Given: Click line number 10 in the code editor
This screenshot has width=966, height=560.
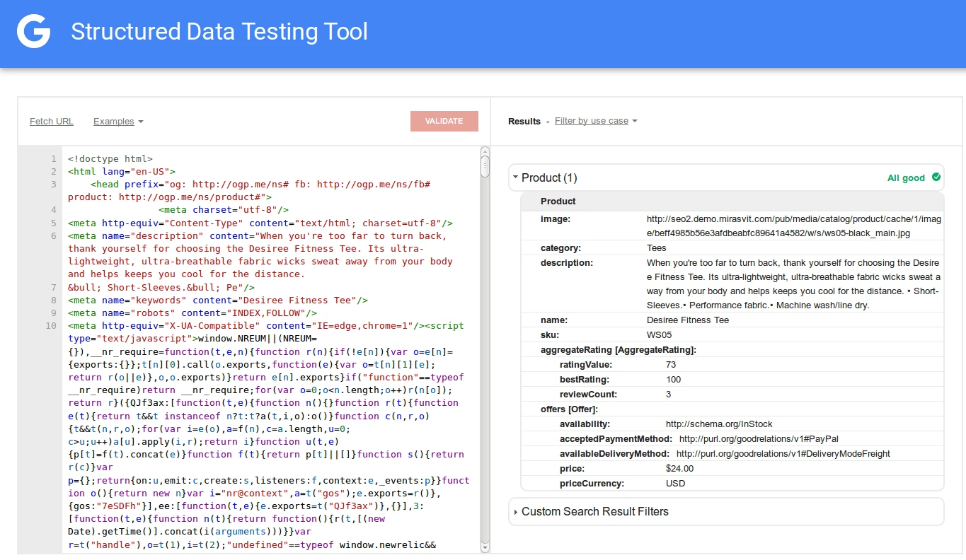Looking at the screenshot, I should [x=51, y=325].
